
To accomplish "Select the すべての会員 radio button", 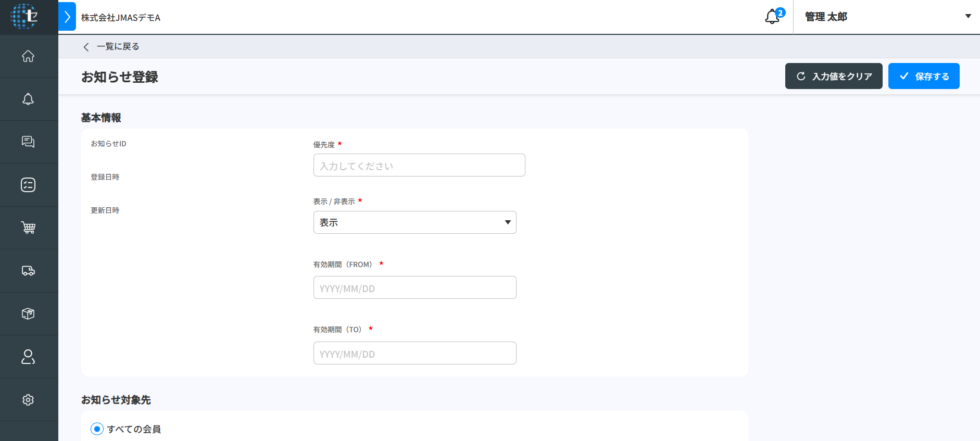I will (x=97, y=429).
